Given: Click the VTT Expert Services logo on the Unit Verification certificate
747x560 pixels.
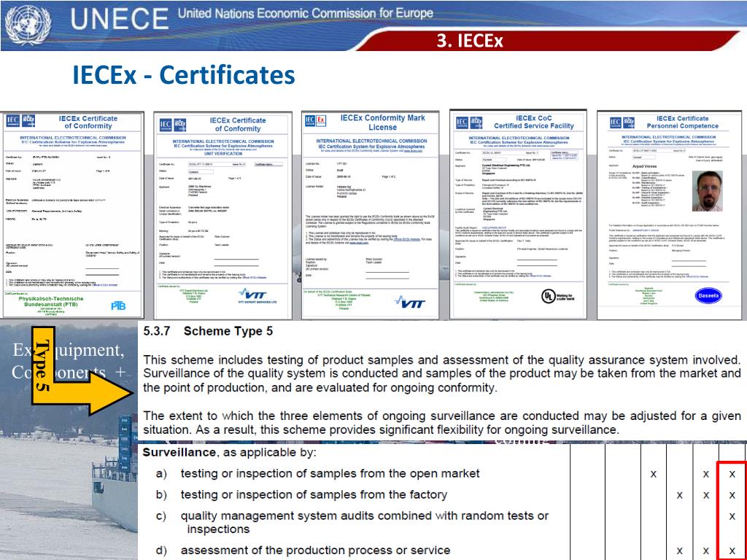Looking at the screenshot, I should (257, 296).
